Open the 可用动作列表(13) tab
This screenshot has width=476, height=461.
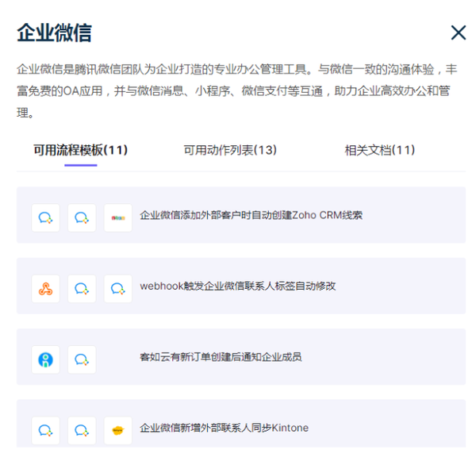[230, 150]
